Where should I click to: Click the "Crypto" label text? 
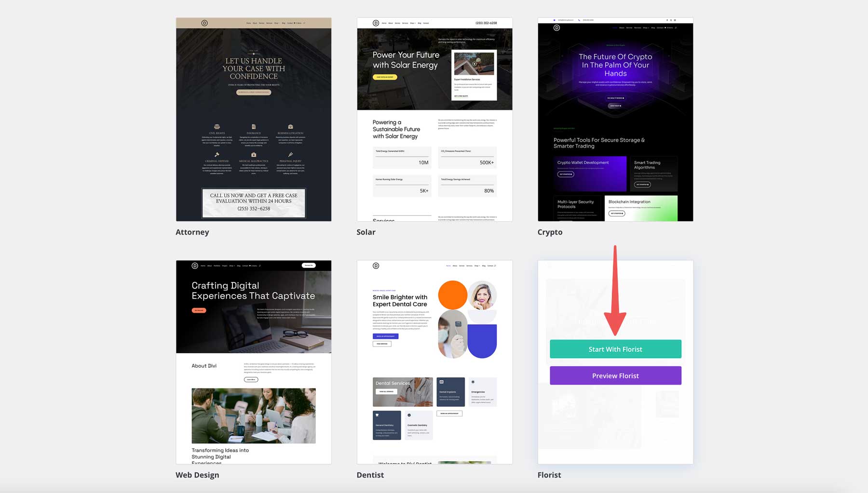(550, 232)
